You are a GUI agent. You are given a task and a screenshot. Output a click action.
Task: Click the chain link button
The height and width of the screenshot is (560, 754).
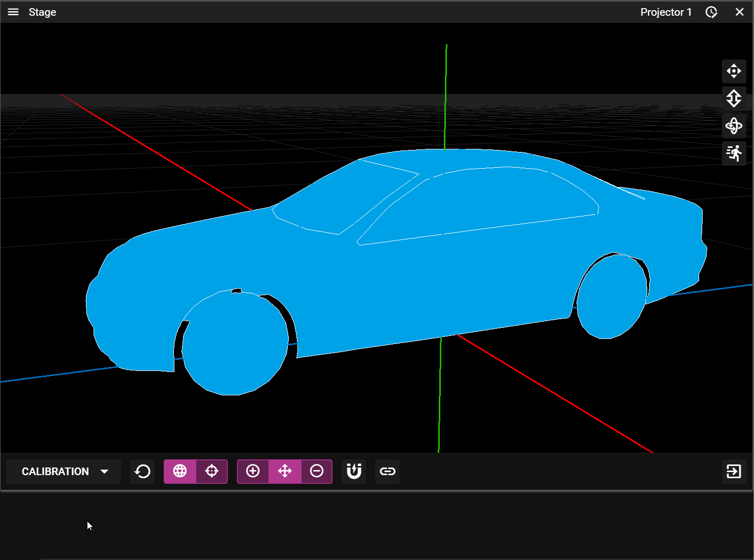387,472
